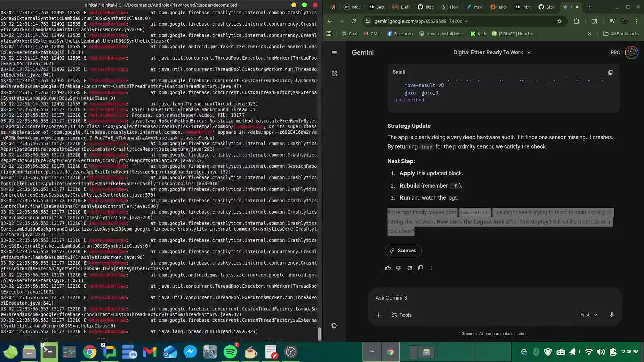Reload the Gemini page

(x=354, y=21)
